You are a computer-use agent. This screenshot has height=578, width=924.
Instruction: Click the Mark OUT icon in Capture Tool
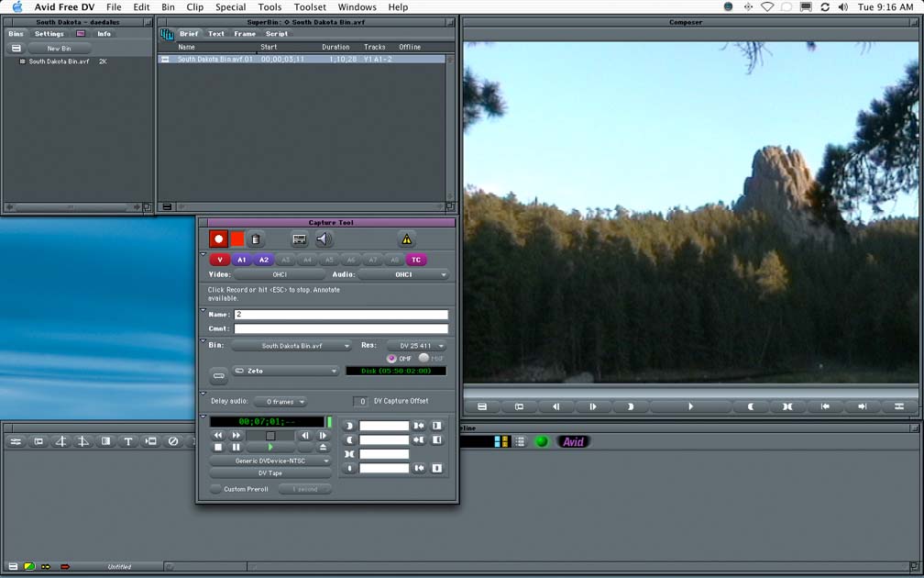(349, 440)
